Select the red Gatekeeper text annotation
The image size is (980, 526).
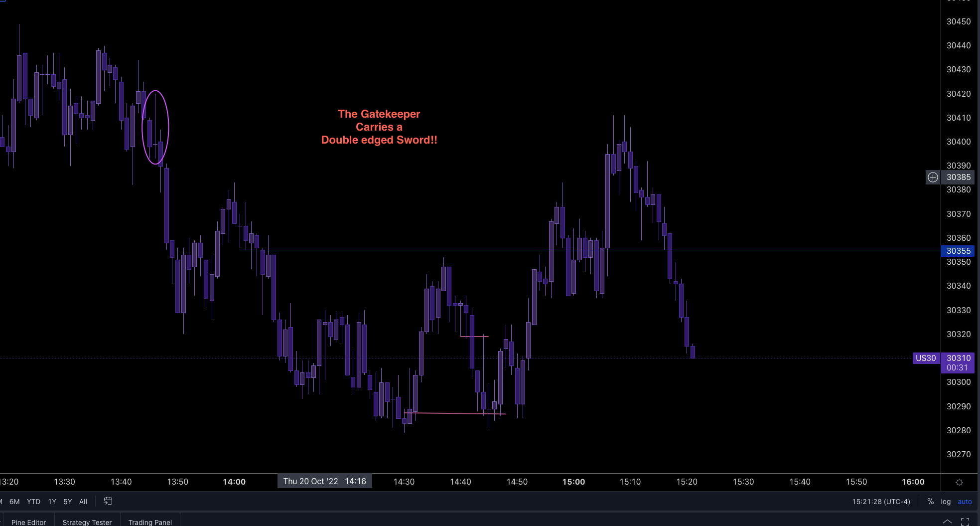[379, 127]
